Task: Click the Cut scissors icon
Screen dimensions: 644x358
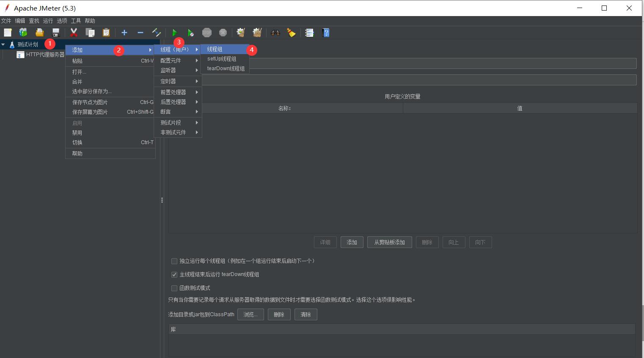Action: click(74, 33)
